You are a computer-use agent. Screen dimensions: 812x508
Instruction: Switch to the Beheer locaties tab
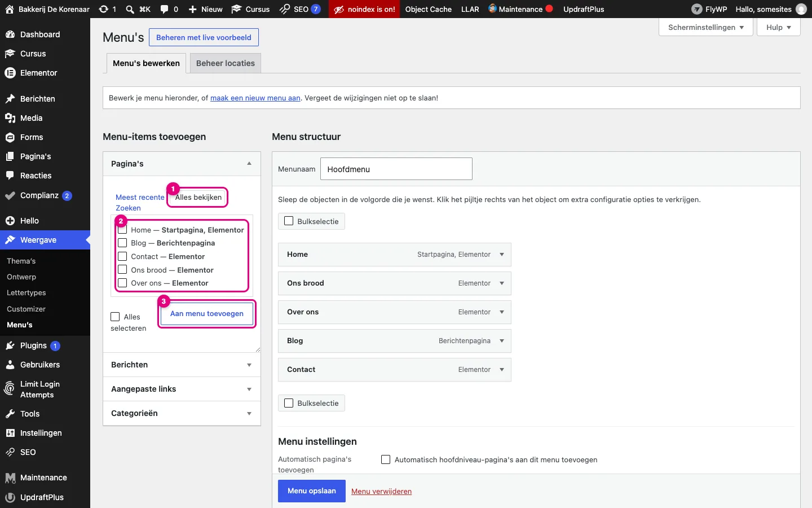[x=226, y=63]
